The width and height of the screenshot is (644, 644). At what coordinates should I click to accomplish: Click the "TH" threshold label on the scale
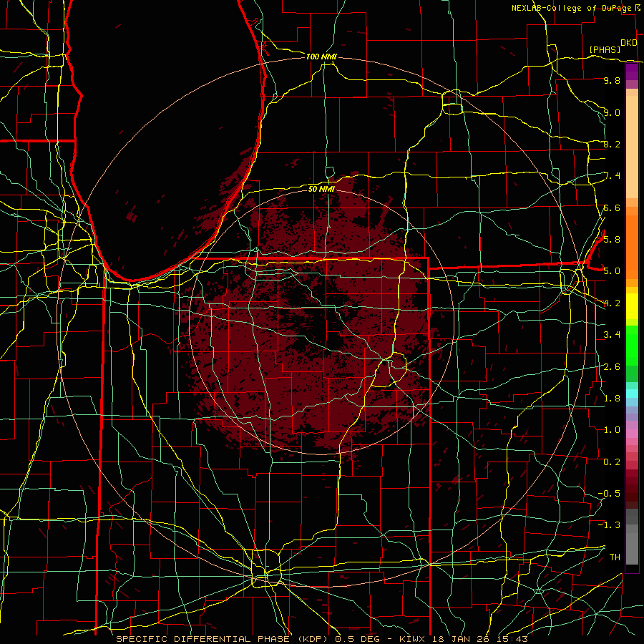coord(615,557)
